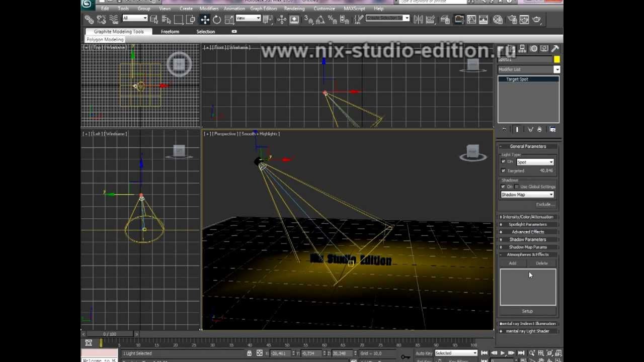Switch to the Selection ribbon tab
Screen dimensions: 644x362
click(x=205, y=32)
